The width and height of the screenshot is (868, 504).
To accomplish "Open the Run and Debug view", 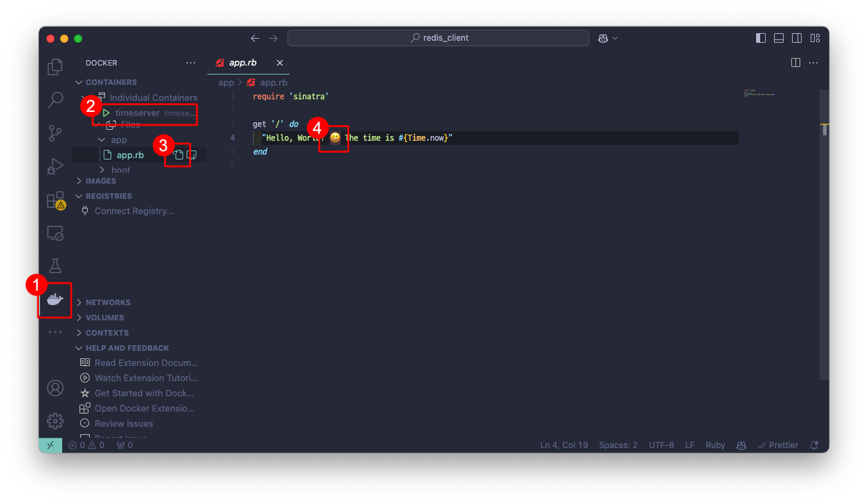I will point(55,166).
